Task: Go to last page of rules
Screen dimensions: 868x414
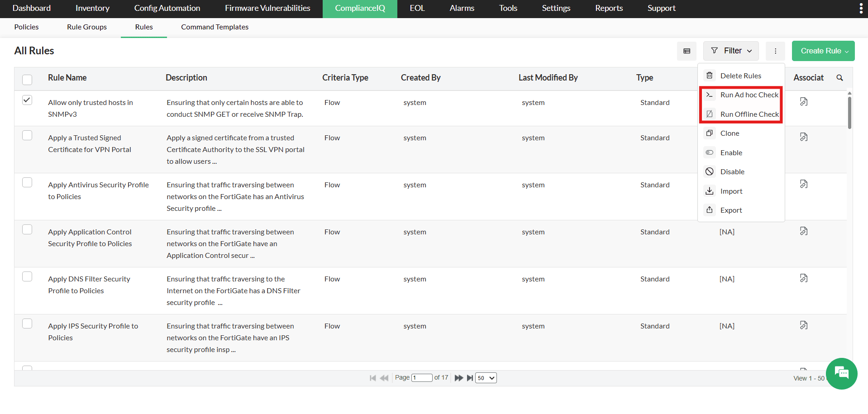Action: pyautogui.click(x=470, y=378)
